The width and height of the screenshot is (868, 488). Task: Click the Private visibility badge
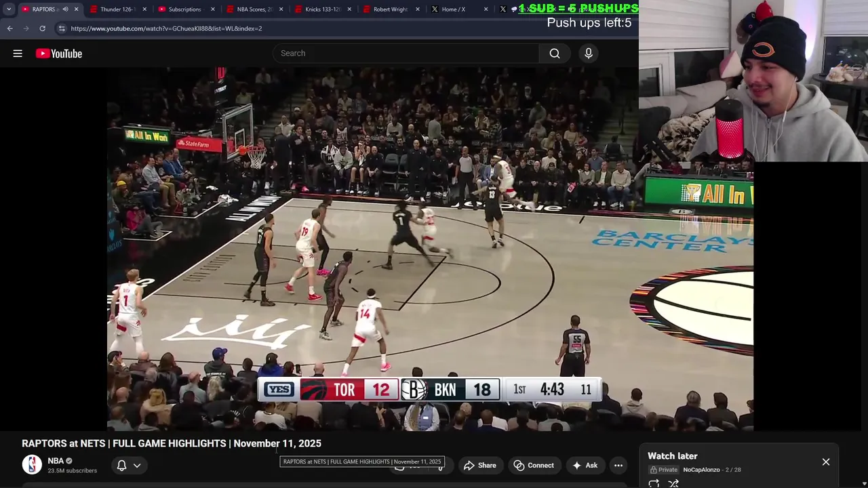click(x=664, y=470)
